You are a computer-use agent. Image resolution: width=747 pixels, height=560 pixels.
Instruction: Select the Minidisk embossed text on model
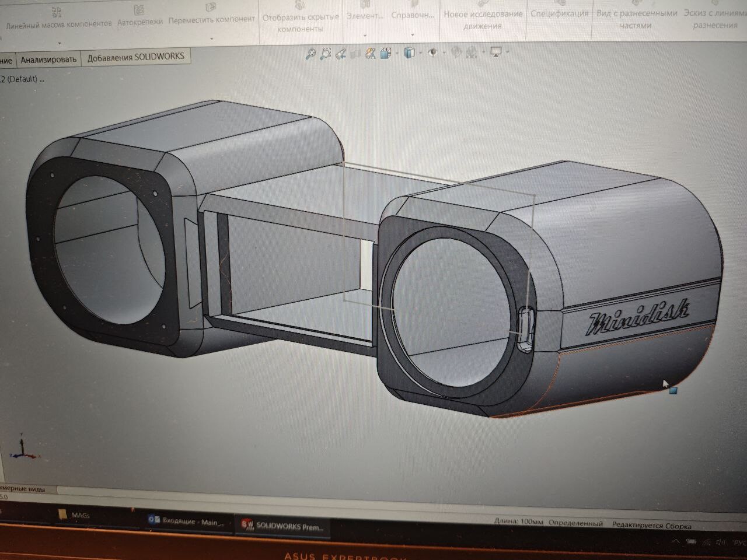coord(638,317)
